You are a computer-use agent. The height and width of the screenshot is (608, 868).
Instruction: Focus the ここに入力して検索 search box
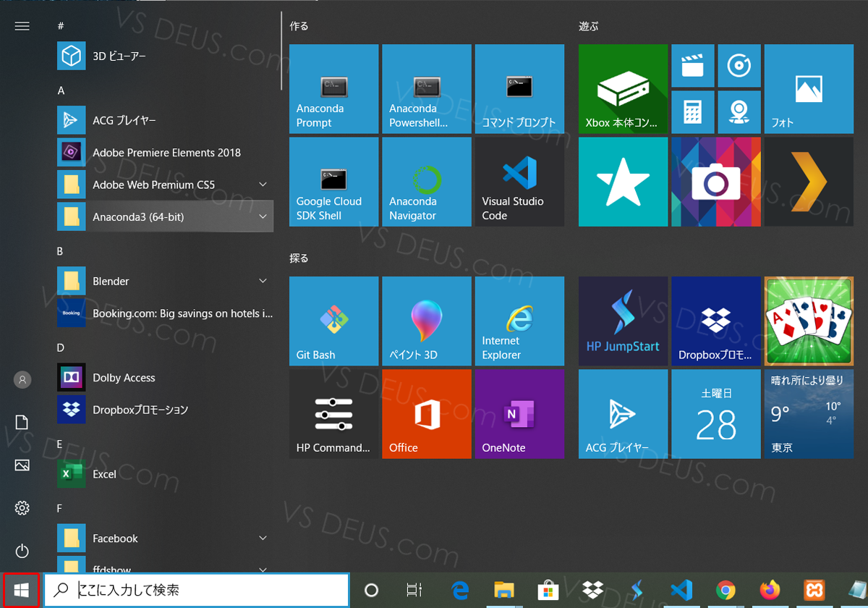pos(197,591)
